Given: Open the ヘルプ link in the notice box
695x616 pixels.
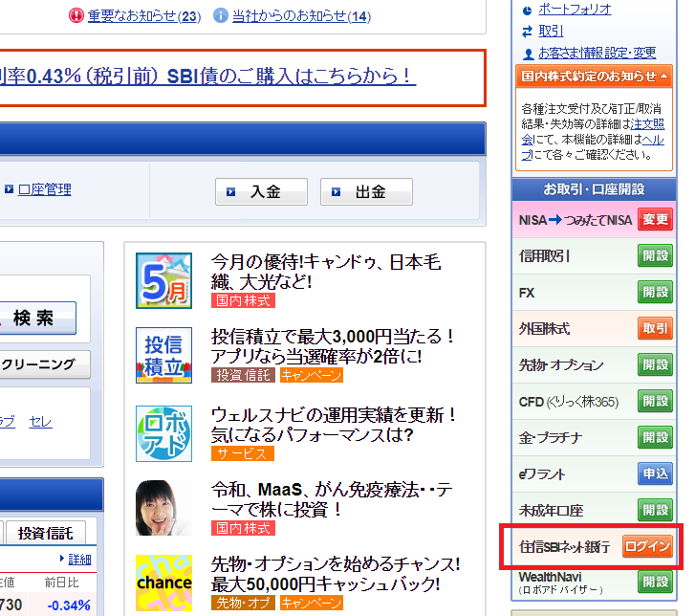Looking at the screenshot, I should click(653, 140).
